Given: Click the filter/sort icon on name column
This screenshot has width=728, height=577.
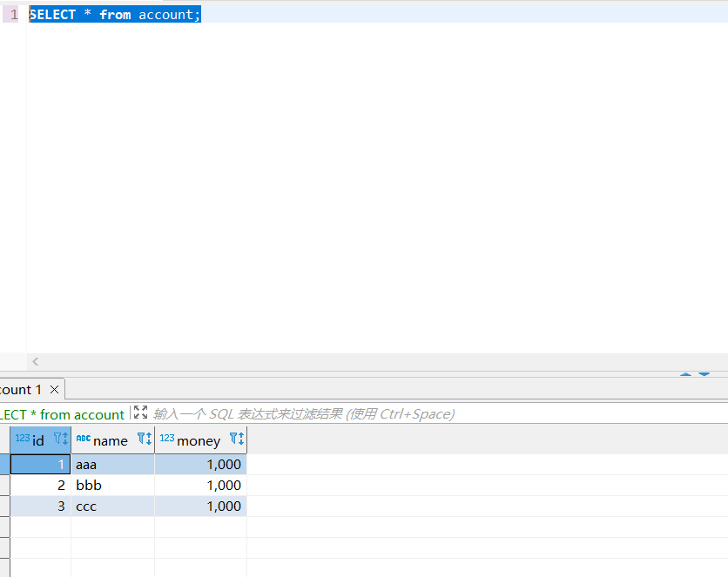Looking at the screenshot, I should (145, 439).
